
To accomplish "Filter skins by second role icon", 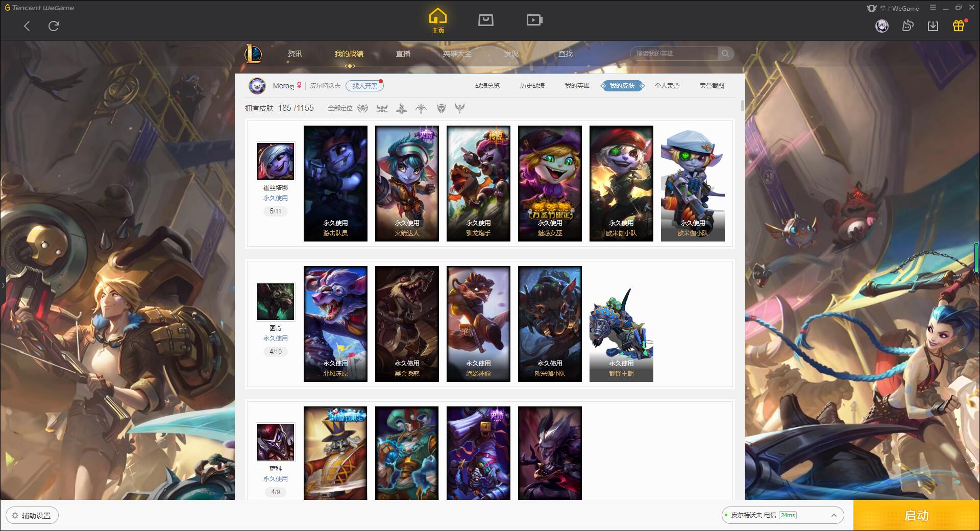I will point(382,108).
